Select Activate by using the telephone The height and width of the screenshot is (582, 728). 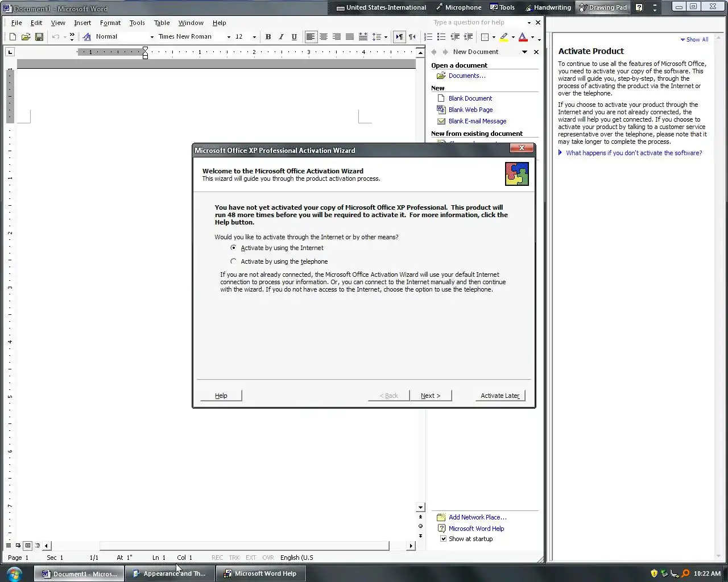(x=233, y=261)
